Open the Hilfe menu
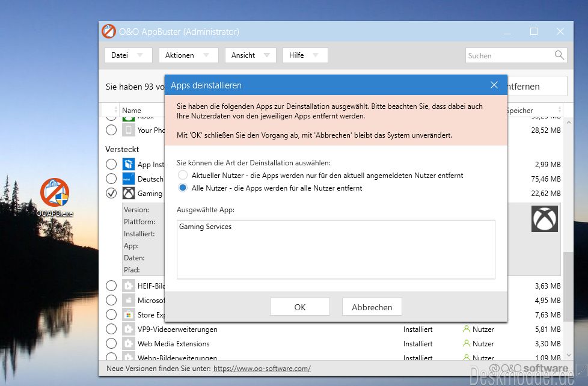Viewport: 588px width, 386px height. click(x=305, y=55)
